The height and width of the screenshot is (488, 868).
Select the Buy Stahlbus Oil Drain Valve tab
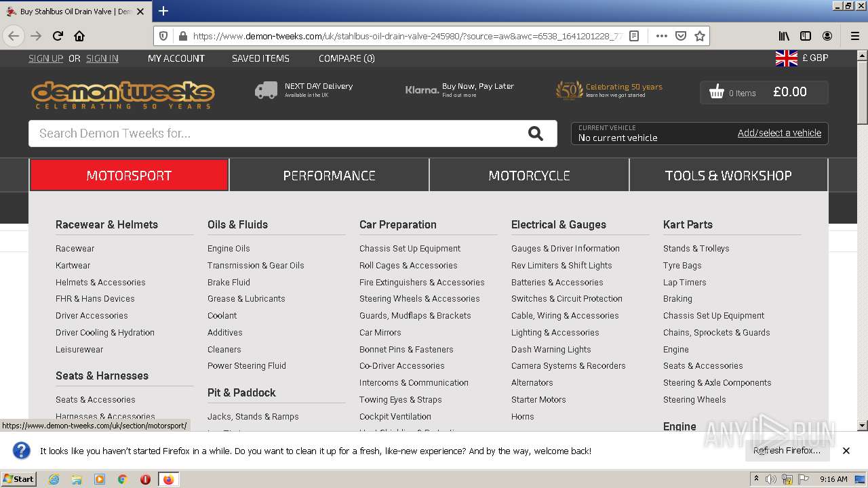pos(75,12)
